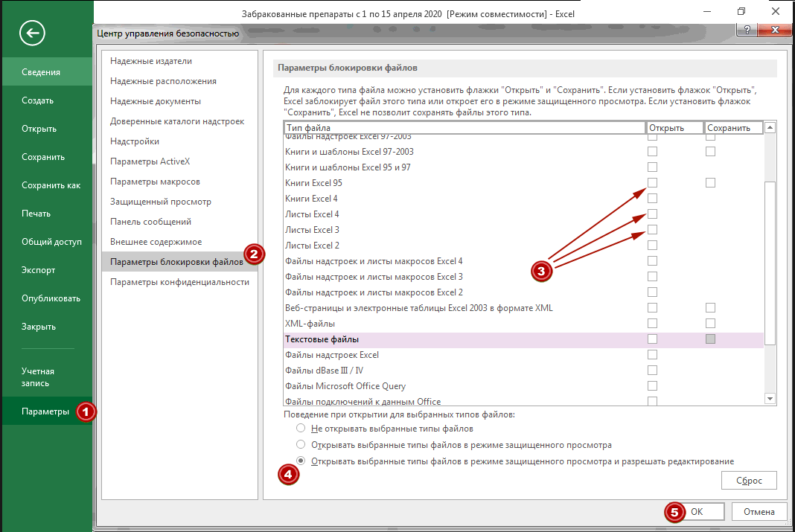Viewport: 795px width, 532px height.
Task: Select Сохранить как in the sidebar
Action: (47, 185)
